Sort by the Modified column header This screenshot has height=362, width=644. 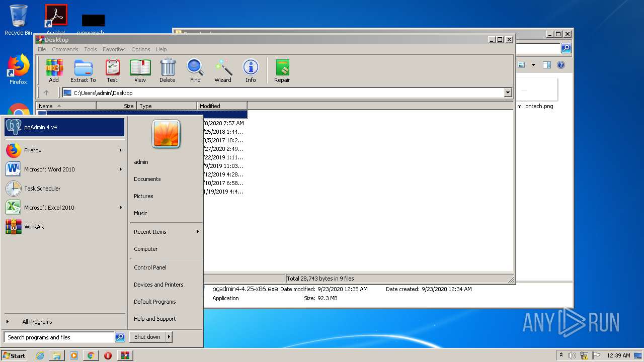coord(222,106)
